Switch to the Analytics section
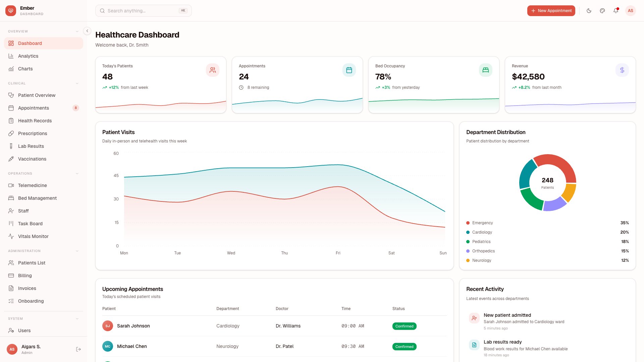 tap(28, 56)
